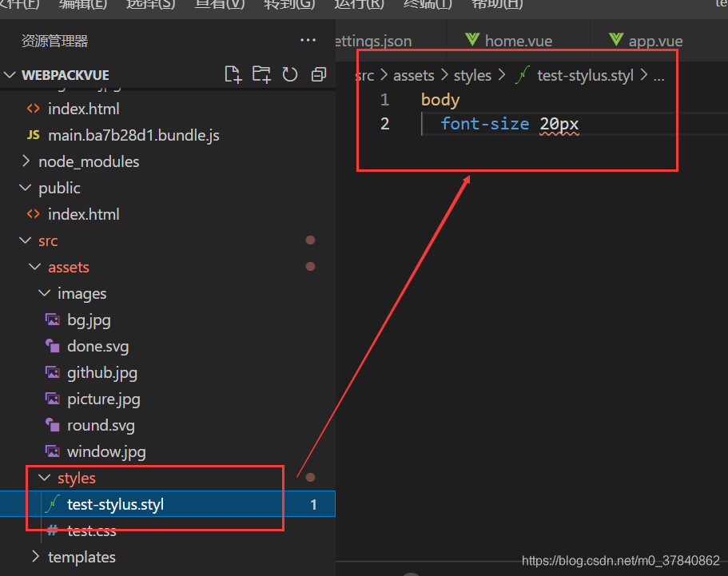Click the font-size property on line 2
728x576 pixels.
coord(485,124)
